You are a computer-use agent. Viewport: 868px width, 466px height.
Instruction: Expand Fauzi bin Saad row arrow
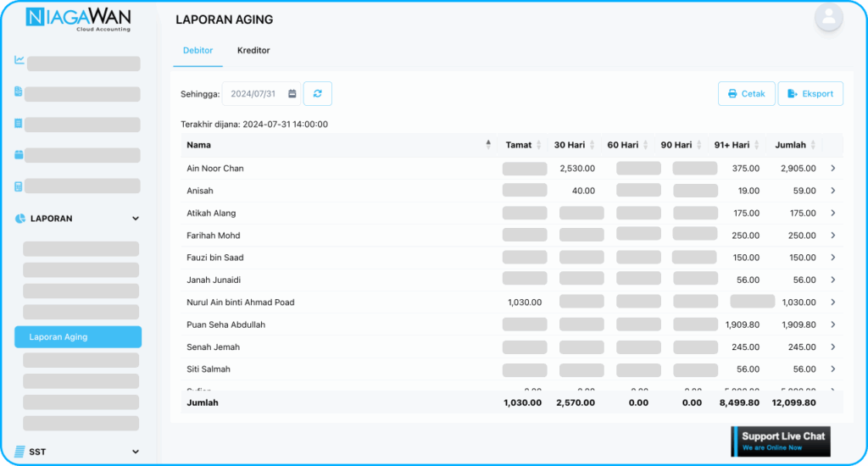(x=832, y=258)
